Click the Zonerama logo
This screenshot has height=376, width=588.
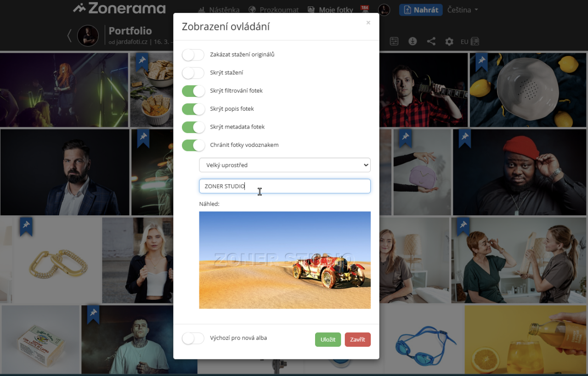click(119, 8)
